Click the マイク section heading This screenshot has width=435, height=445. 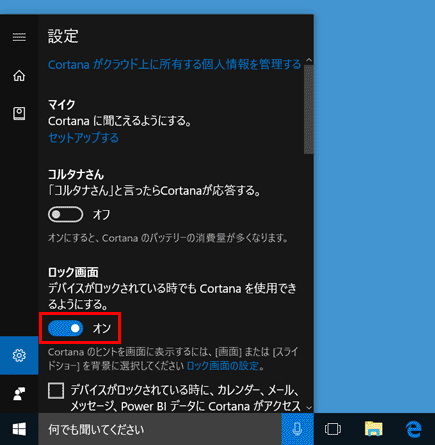[x=62, y=105]
